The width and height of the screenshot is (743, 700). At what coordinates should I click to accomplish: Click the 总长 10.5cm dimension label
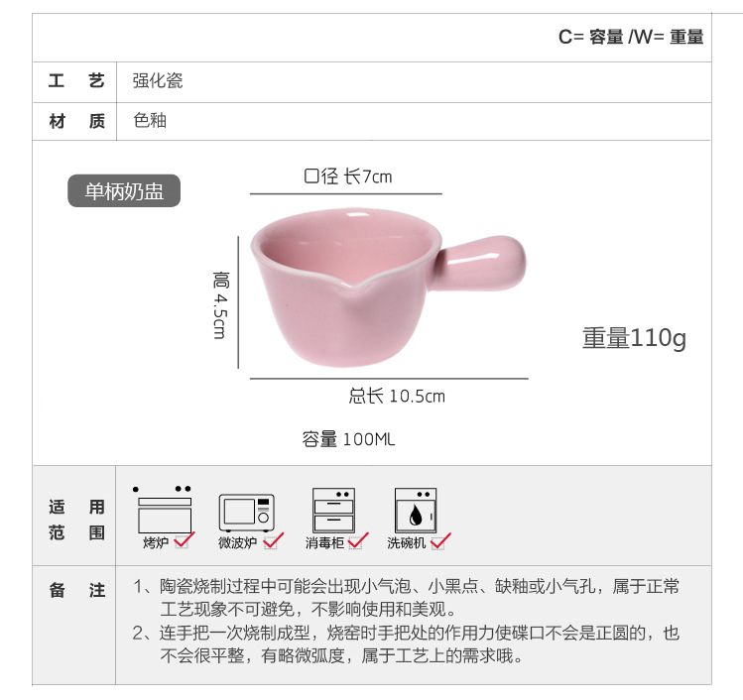(x=397, y=396)
